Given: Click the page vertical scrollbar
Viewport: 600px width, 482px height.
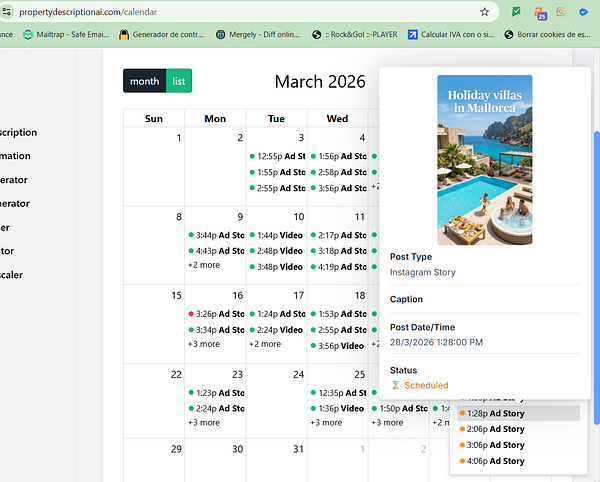Looking at the screenshot, I should click(596, 277).
